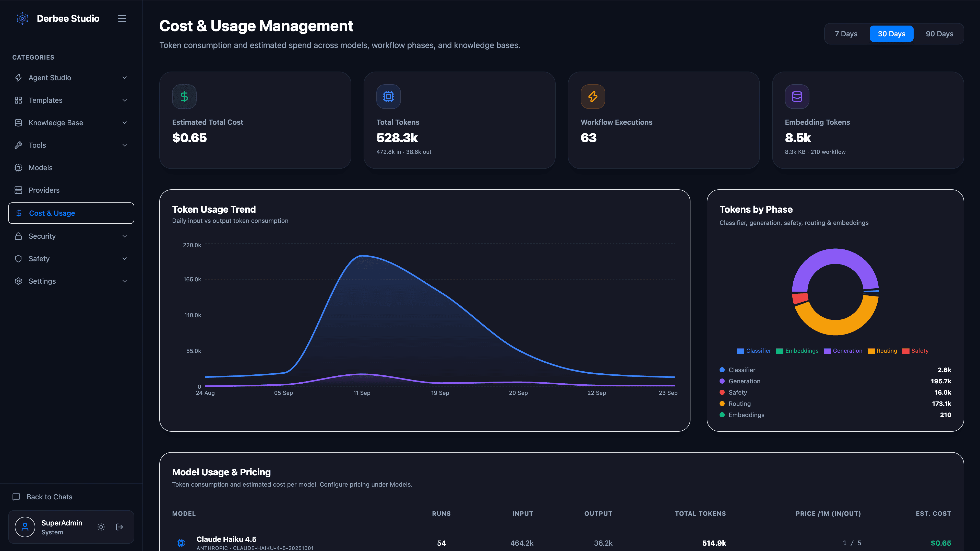The width and height of the screenshot is (980, 551).
Task: Click the SuperAdmin user avatar icon
Action: tap(25, 527)
